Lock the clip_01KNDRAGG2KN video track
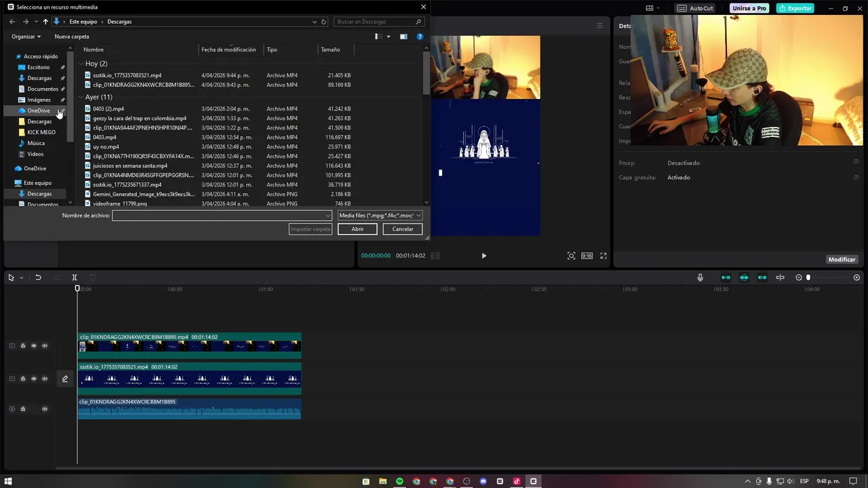This screenshot has height=488, width=868. (x=22, y=346)
